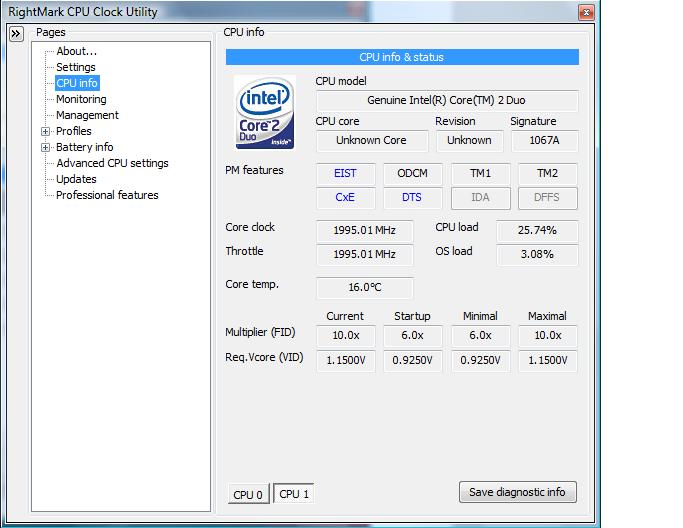683x528 pixels.
Task: Switch to the CPU 1 tab
Action: [x=294, y=494]
